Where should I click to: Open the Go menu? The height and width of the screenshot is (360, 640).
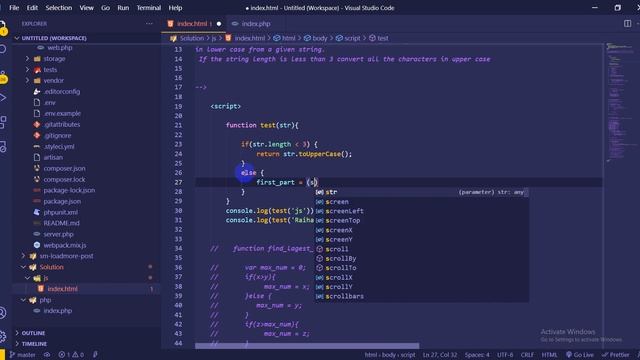[x=105, y=8]
